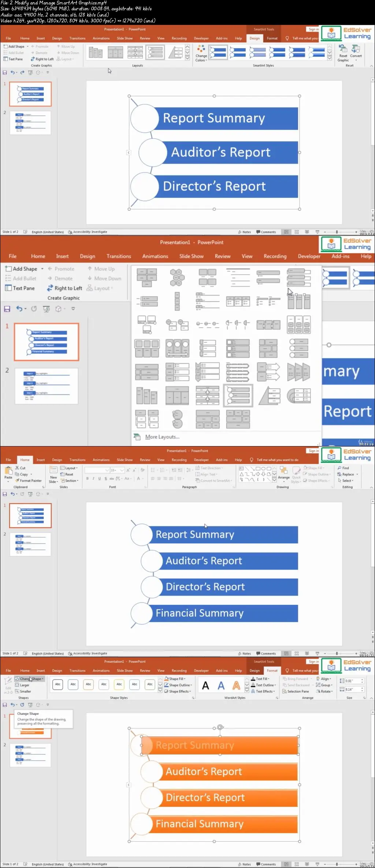This screenshot has width=375, height=868.
Task: Select black A WordArt style in Format-tab frame
Action: tap(206, 685)
